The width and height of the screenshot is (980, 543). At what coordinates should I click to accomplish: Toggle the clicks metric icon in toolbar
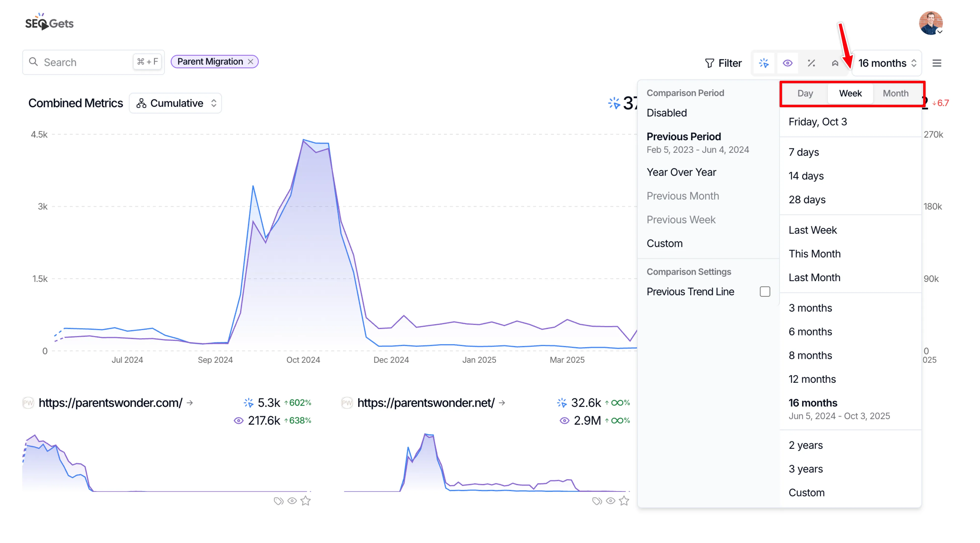(763, 63)
